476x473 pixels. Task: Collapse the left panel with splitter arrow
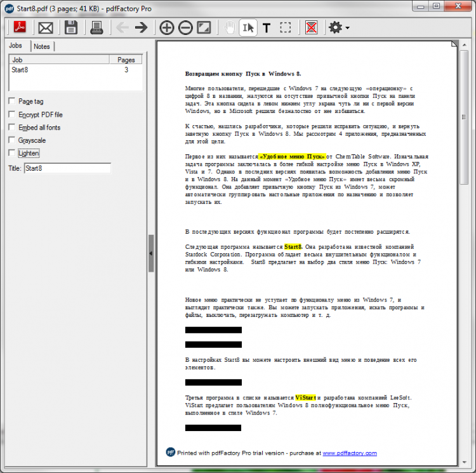click(151, 253)
